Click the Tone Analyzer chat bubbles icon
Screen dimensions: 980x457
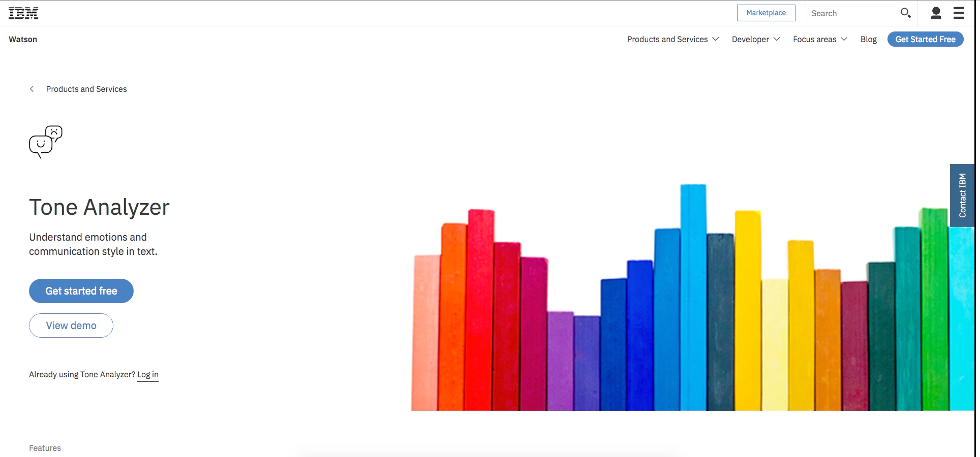[46, 142]
